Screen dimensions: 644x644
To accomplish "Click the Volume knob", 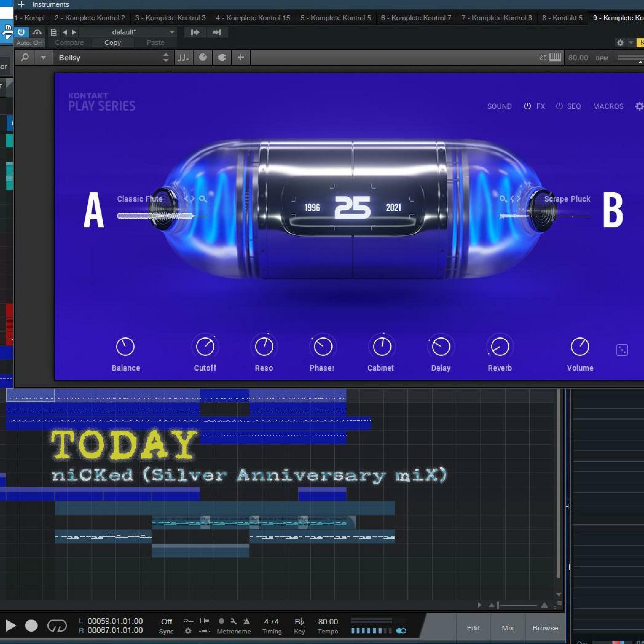I will point(580,347).
